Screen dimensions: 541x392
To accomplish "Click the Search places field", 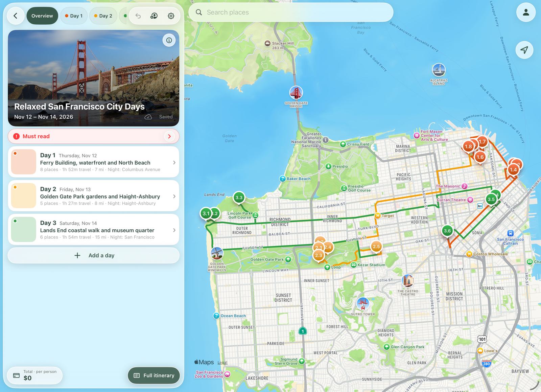I will pos(291,13).
